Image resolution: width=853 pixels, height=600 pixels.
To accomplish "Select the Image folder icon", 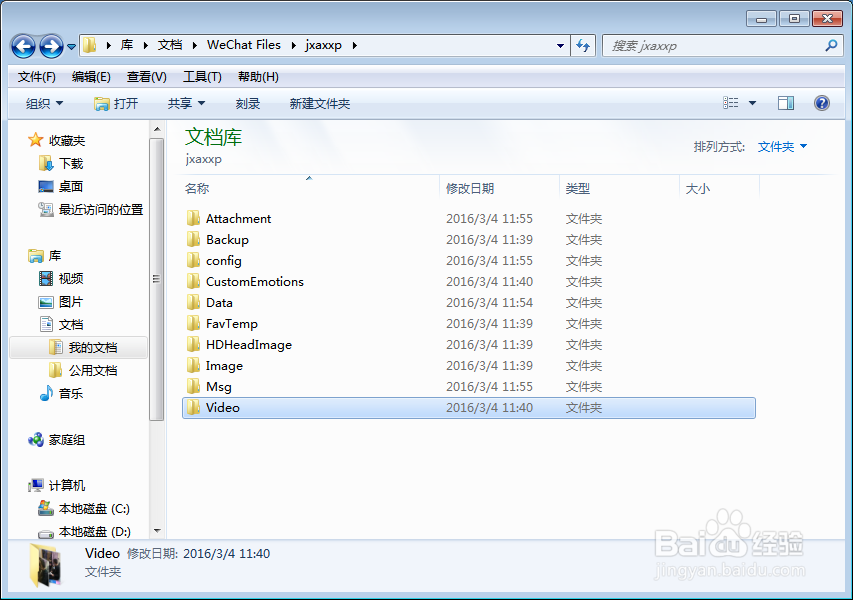I will tap(193, 366).
